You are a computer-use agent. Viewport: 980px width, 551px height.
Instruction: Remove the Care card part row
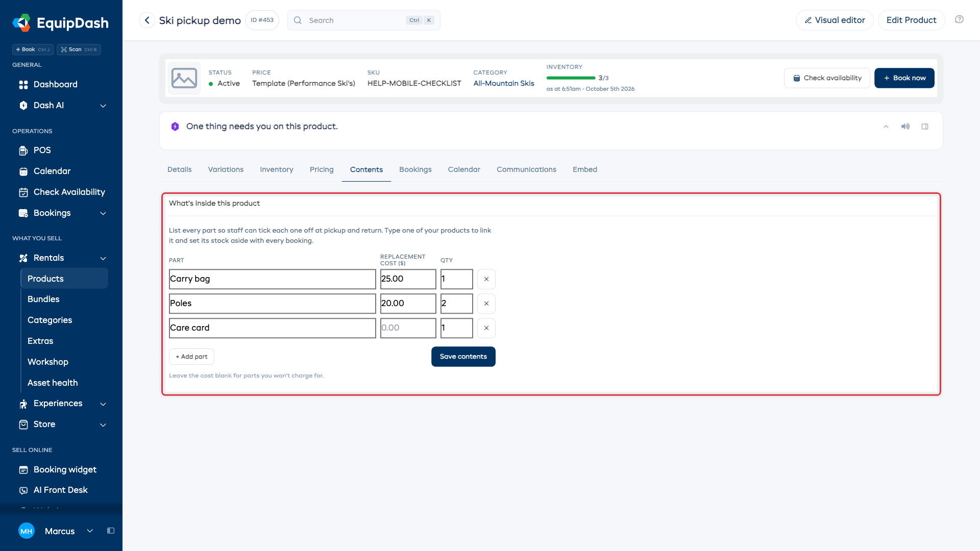(486, 328)
